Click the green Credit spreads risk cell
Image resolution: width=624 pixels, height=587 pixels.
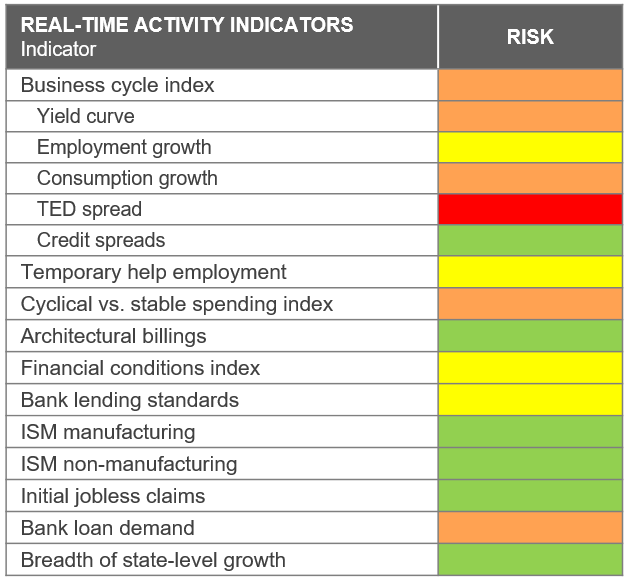(530, 240)
